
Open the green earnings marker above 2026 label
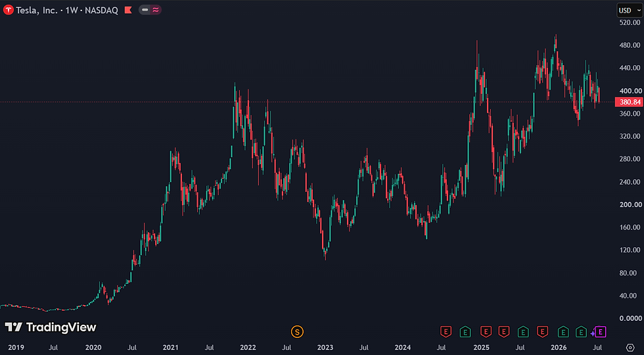pyautogui.click(x=563, y=331)
